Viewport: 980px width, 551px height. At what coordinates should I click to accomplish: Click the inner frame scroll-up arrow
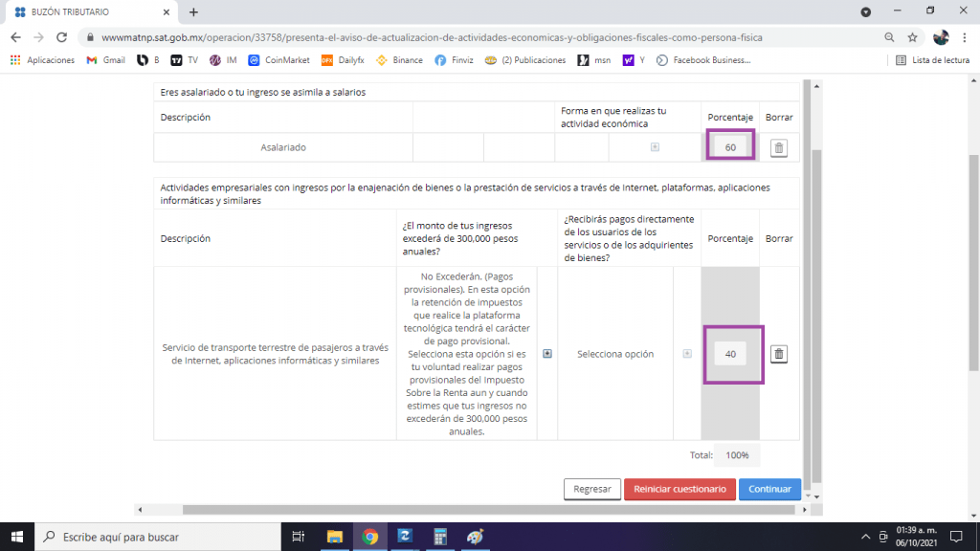tap(816, 86)
